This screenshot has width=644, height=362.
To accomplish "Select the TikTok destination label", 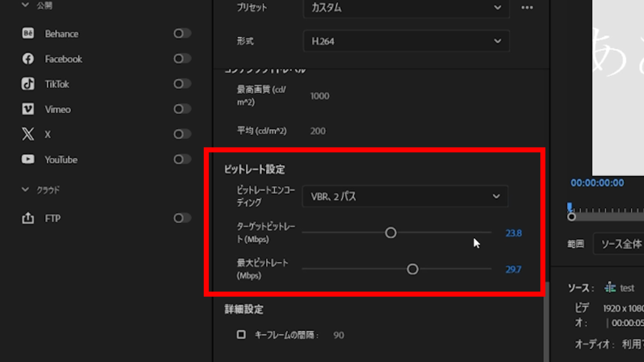I will (57, 84).
